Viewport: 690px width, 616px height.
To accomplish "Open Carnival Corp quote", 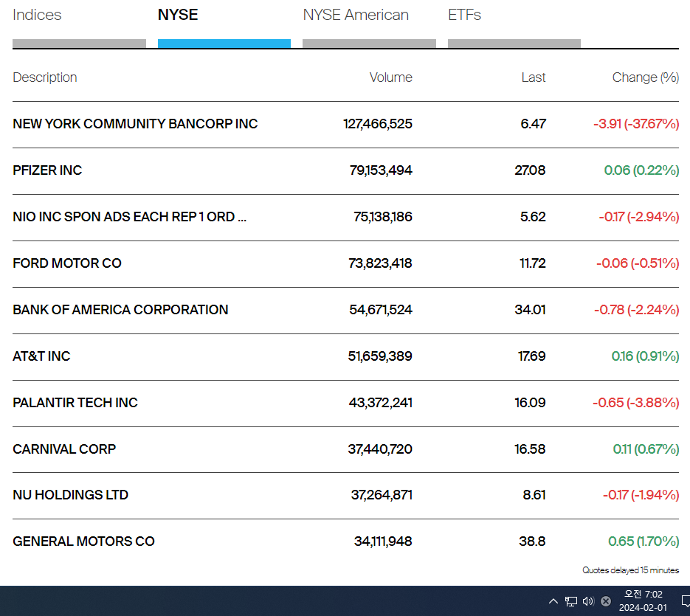I will 64,449.
